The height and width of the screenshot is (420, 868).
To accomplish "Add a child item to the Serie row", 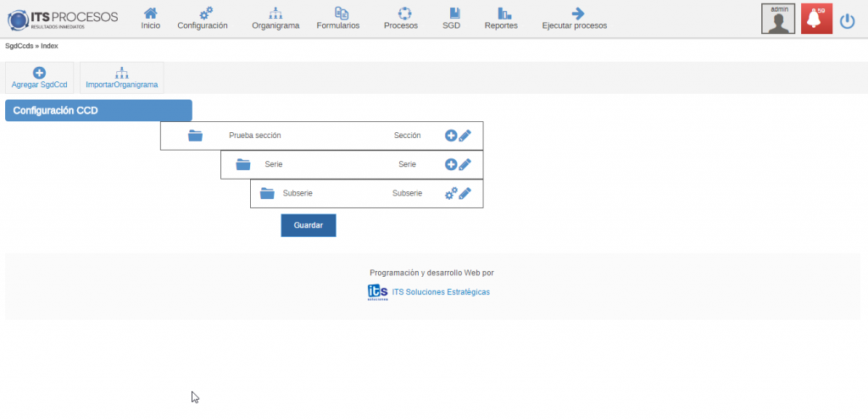I will click(x=451, y=165).
